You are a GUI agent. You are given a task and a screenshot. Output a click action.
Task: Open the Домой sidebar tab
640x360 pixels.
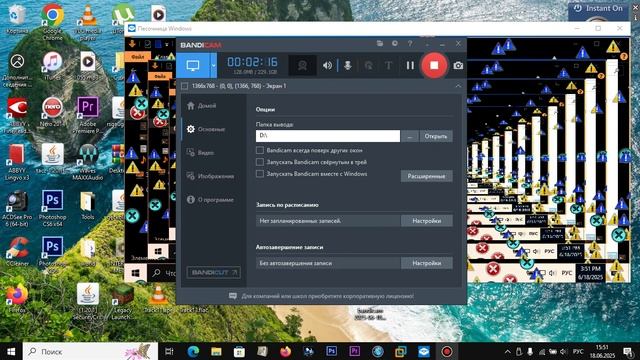click(202, 106)
